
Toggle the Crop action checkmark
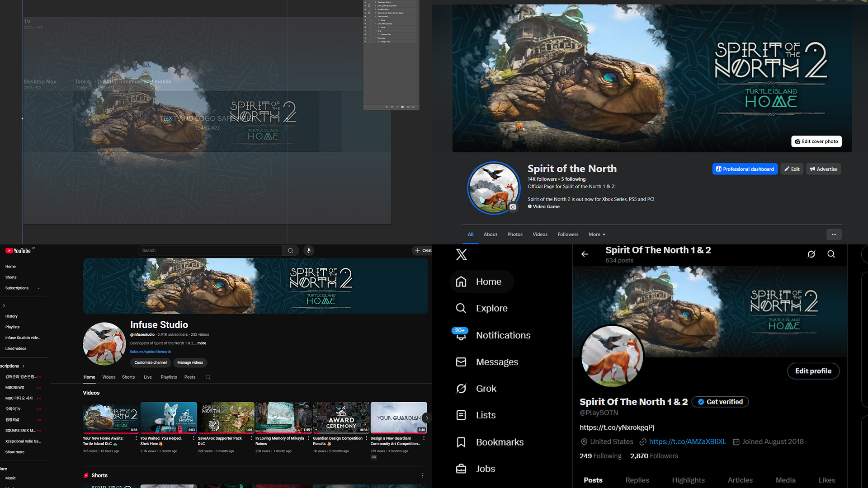[365, 31]
